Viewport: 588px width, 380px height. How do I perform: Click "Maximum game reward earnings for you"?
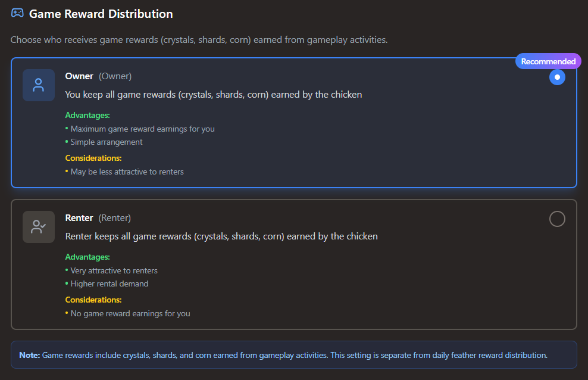coord(142,129)
